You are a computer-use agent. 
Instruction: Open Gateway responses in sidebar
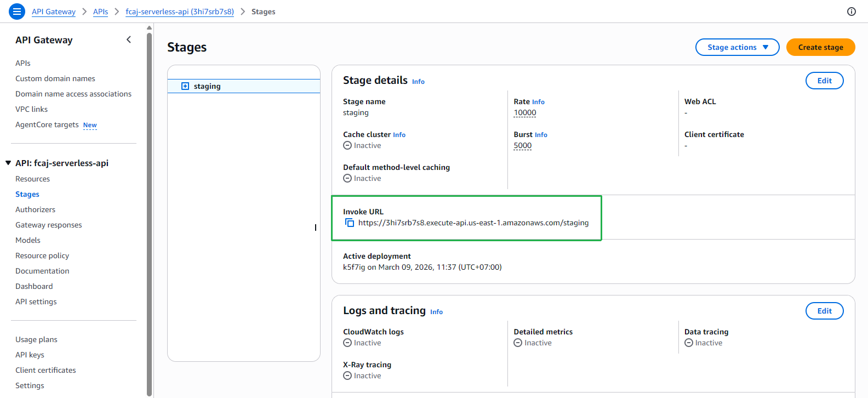pos(49,225)
